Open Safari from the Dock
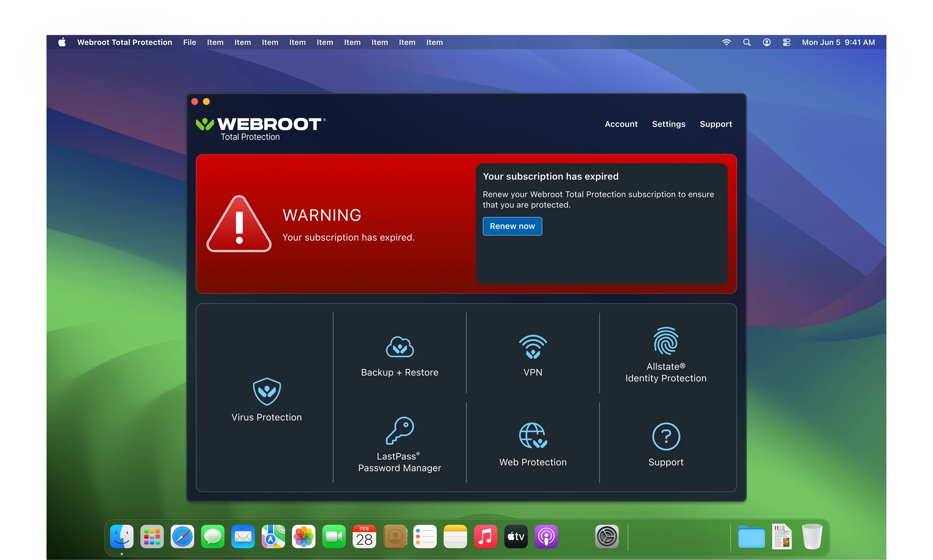 182,536
